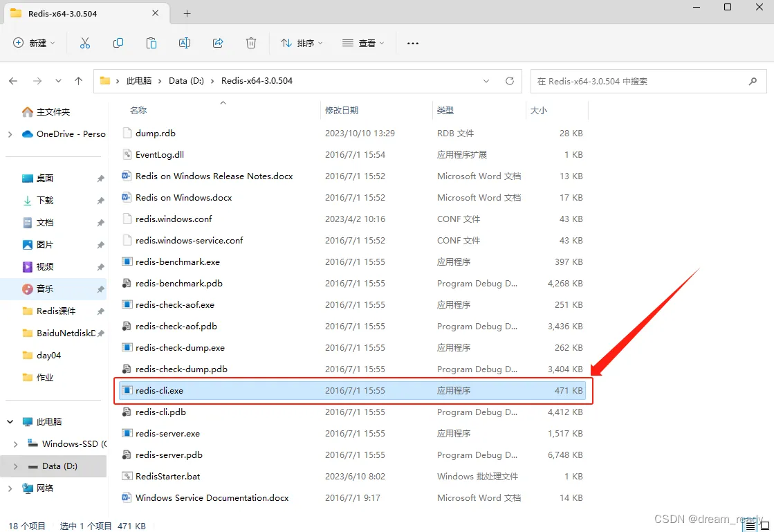Open 文档 documents in sidebar
Image resolution: width=774 pixels, height=532 pixels.
pos(38,223)
